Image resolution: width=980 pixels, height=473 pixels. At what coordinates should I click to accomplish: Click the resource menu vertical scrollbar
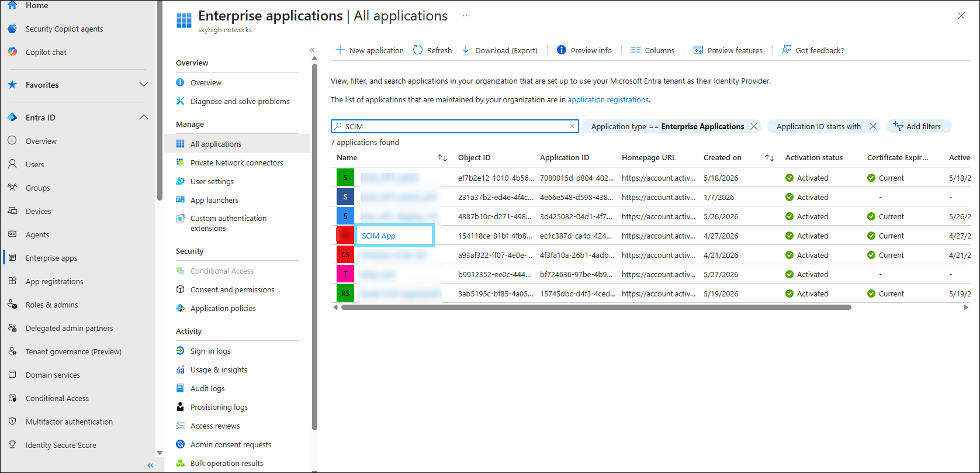(x=314, y=246)
